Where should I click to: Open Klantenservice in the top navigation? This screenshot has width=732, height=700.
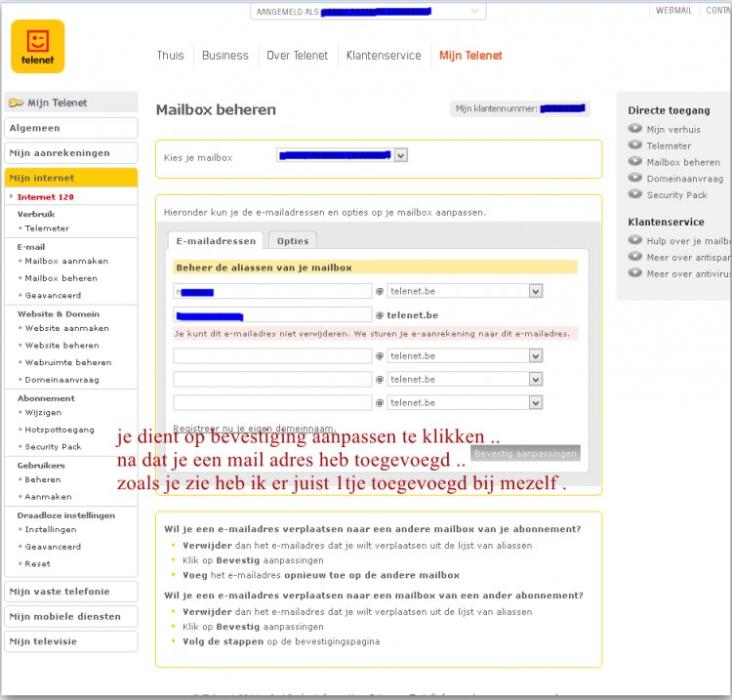click(x=384, y=56)
